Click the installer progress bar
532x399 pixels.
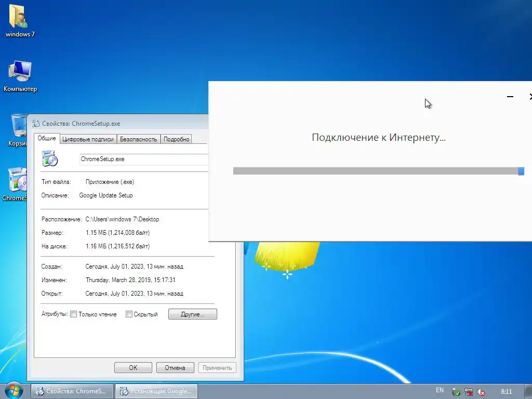(x=379, y=171)
